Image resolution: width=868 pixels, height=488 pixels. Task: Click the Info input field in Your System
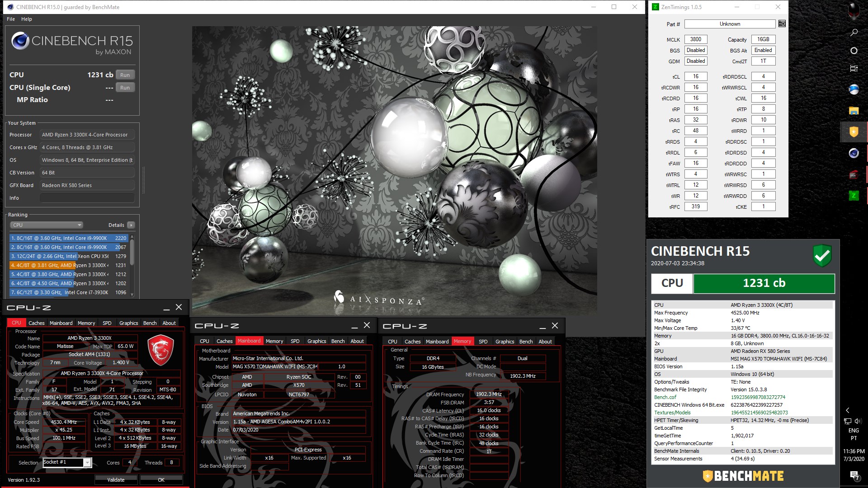tap(87, 198)
